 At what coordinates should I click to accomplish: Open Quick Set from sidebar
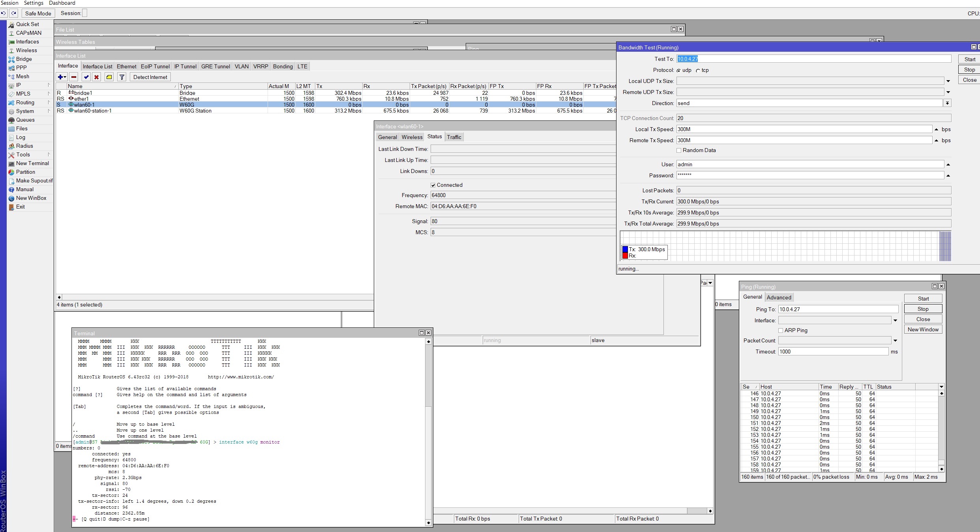(28, 24)
